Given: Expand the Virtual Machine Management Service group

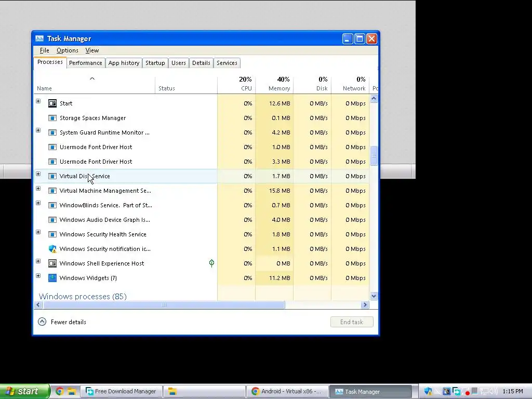Looking at the screenshot, I should click(x=38, y=189).
